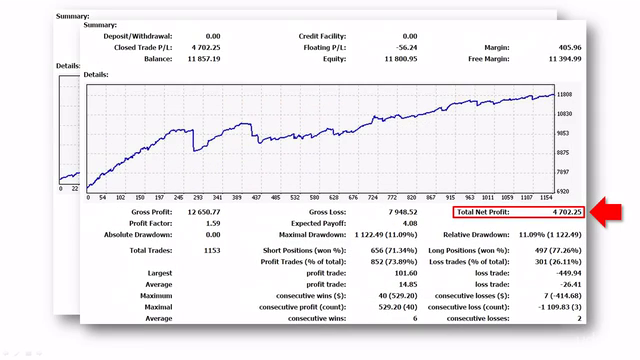
Task: Click the "Long Positions (won %):" label
Action: point(469,251)
